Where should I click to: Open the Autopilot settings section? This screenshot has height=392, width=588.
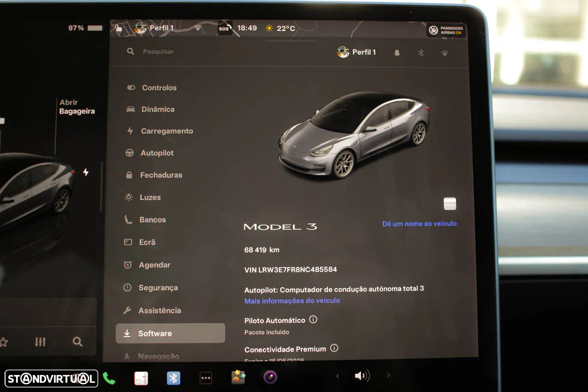(150, 153)
